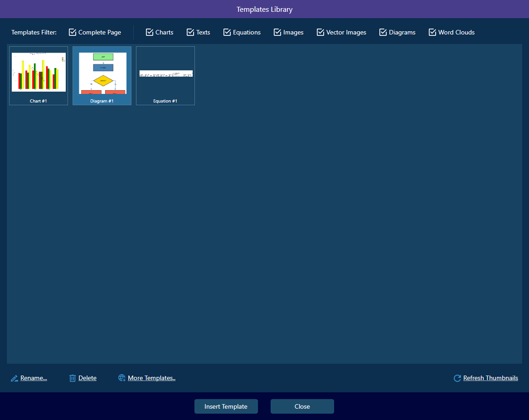
Task: Click the globe More Templates icon
Action: click(122, 378)
